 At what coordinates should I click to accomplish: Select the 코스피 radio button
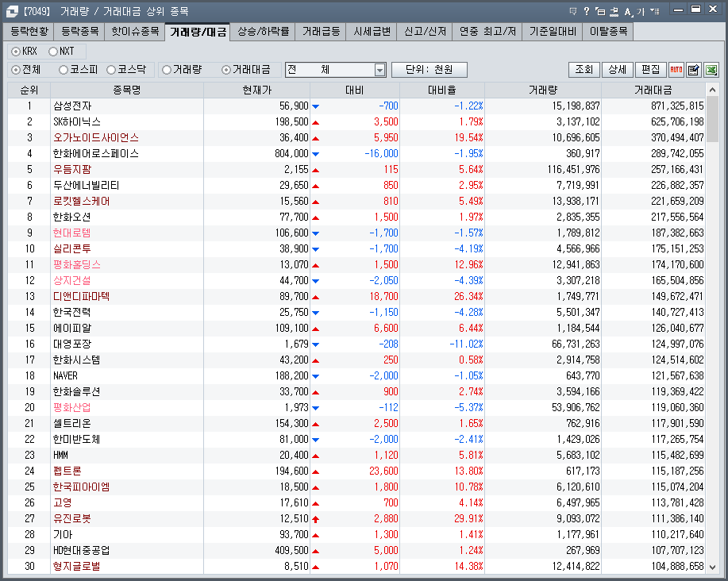(x=64, y=70)
